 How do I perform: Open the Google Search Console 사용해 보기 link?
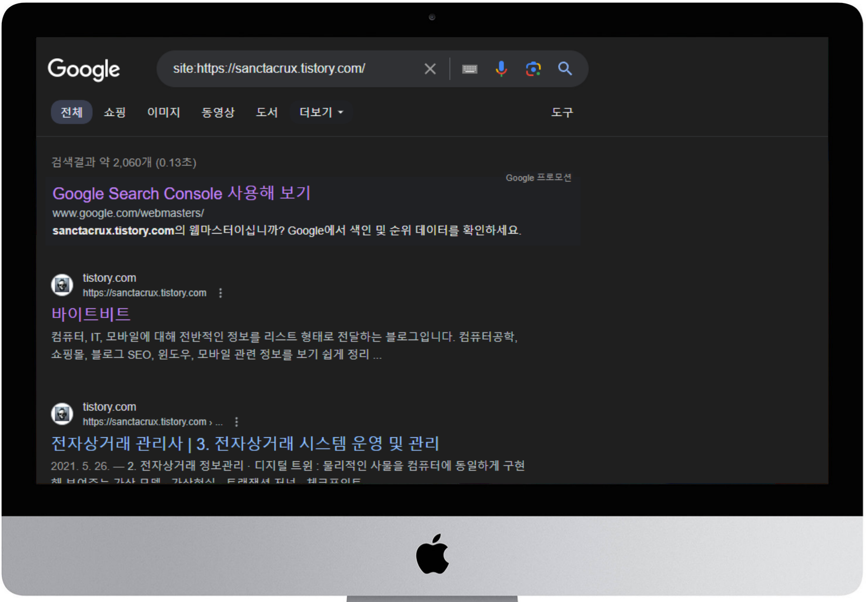181,193
